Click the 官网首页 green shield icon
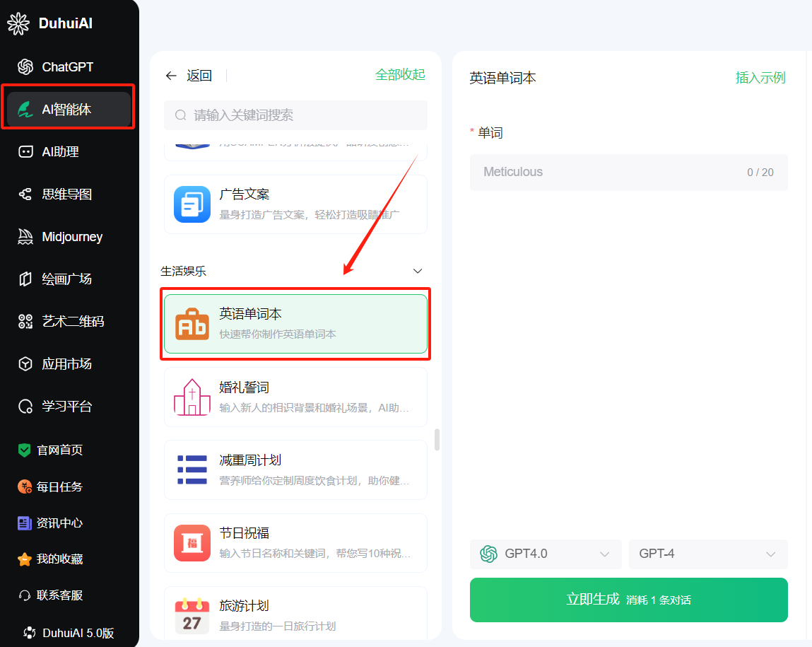 coord(24,450)
